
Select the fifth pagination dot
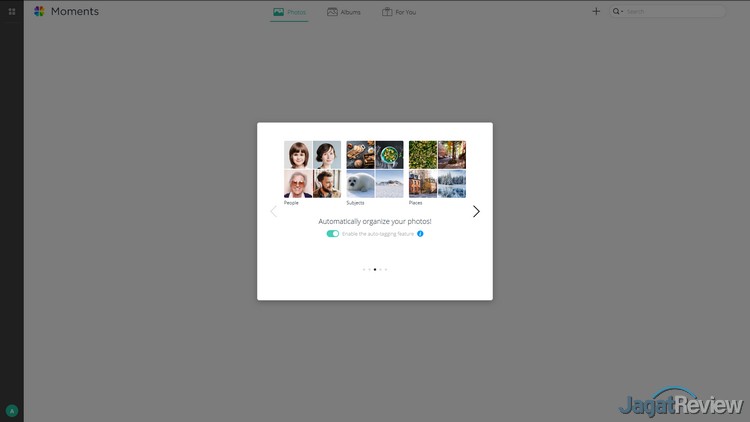[x=386, y=269]
